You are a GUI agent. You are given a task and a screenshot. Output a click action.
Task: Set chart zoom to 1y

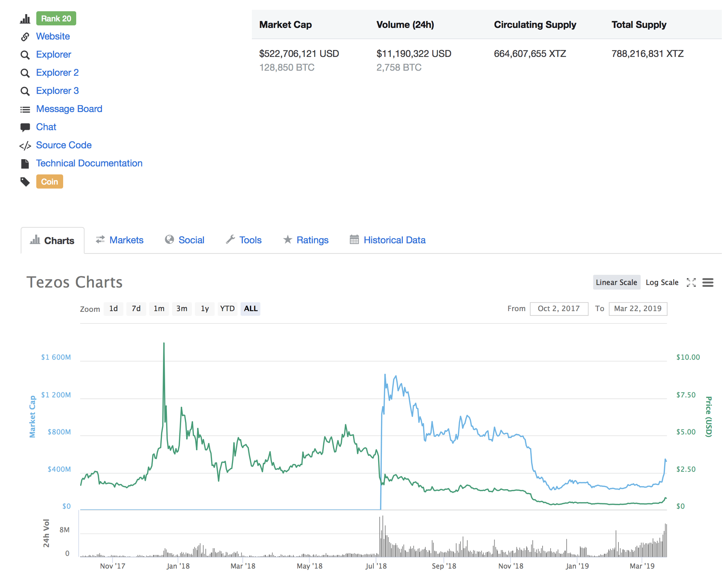click(x=205, y=309)
